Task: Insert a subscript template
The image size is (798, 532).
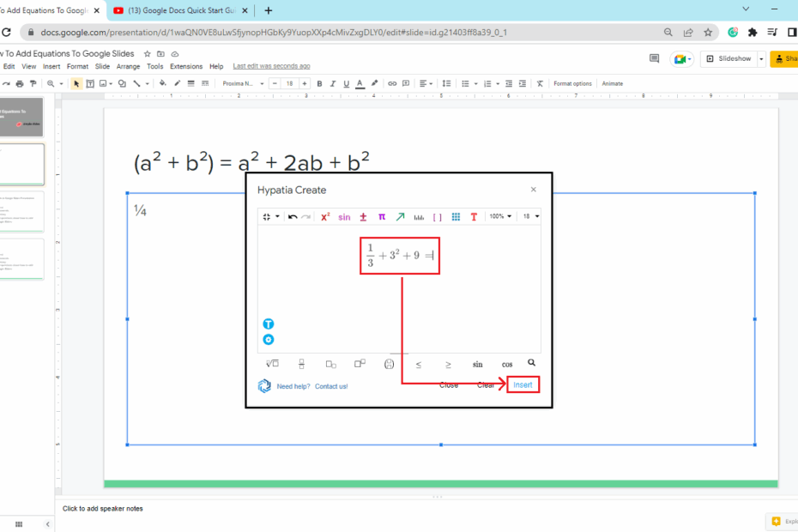Action: (x=331, y=364)
